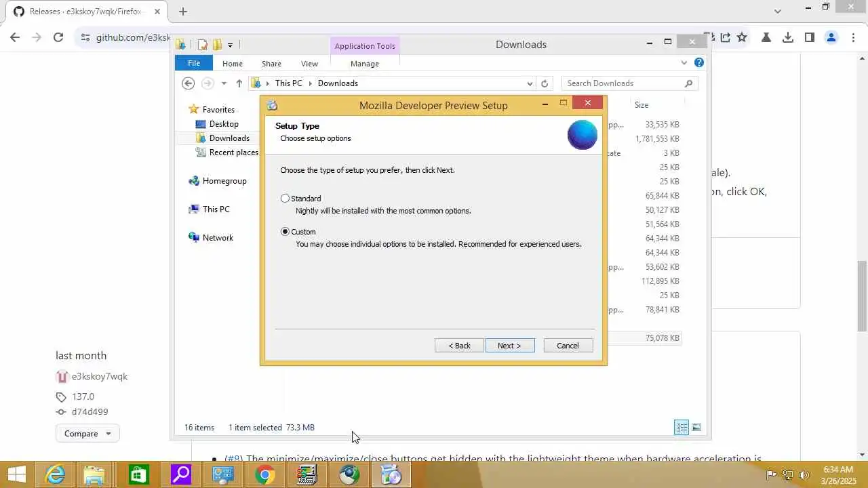Open Customize Quick Access Toolbar dropdown
The width and height of the screenshot is (868, 488).
coord(230,45)
